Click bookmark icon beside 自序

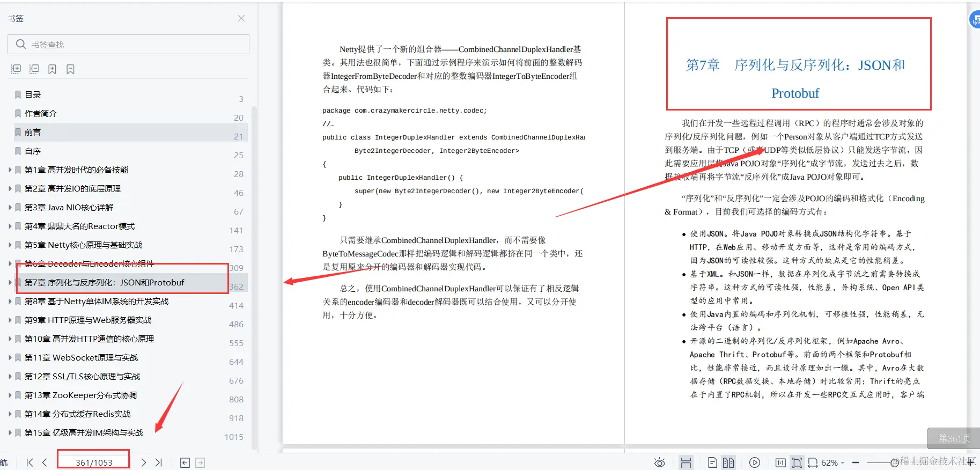pyautogui.click(x=18, y=151)
